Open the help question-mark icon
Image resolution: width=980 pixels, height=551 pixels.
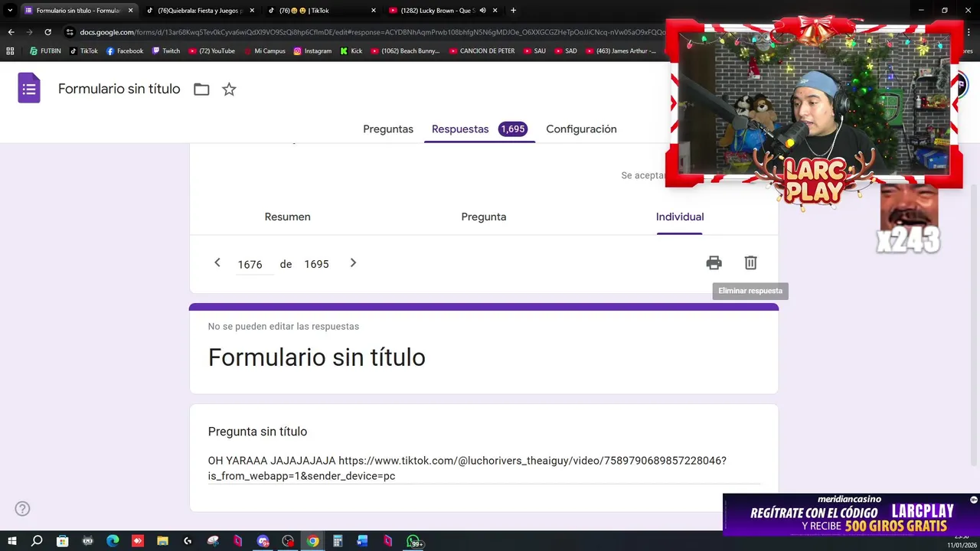click(x=22, y=508)
